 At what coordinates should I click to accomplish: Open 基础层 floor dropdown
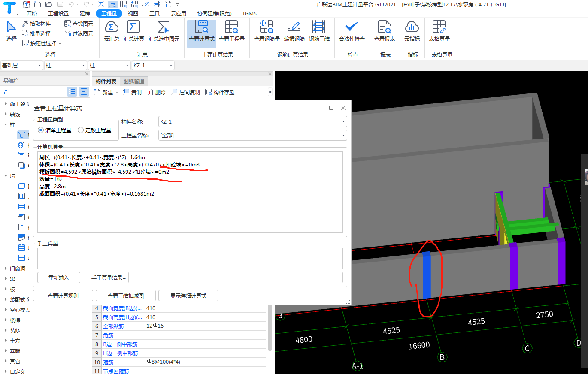(x=21, y=66)
